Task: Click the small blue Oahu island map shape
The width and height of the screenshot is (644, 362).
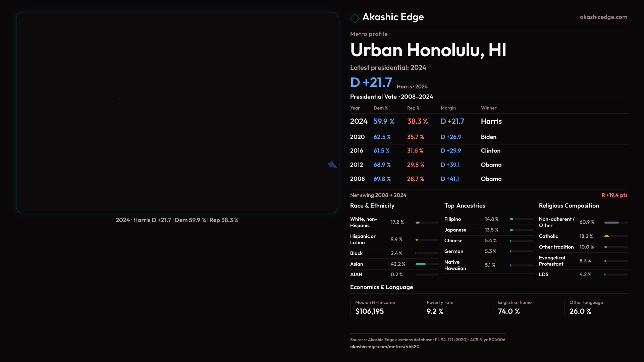Action: point(332,165)
